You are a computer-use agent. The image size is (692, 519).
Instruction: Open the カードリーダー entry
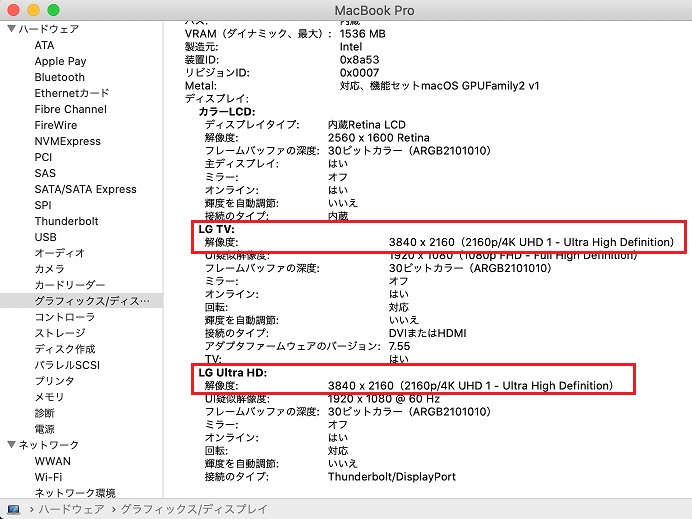click(x=70, y=285)
